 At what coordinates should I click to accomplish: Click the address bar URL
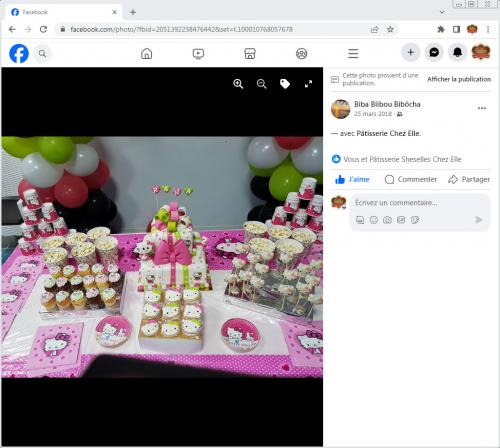[x=182, y=29]
